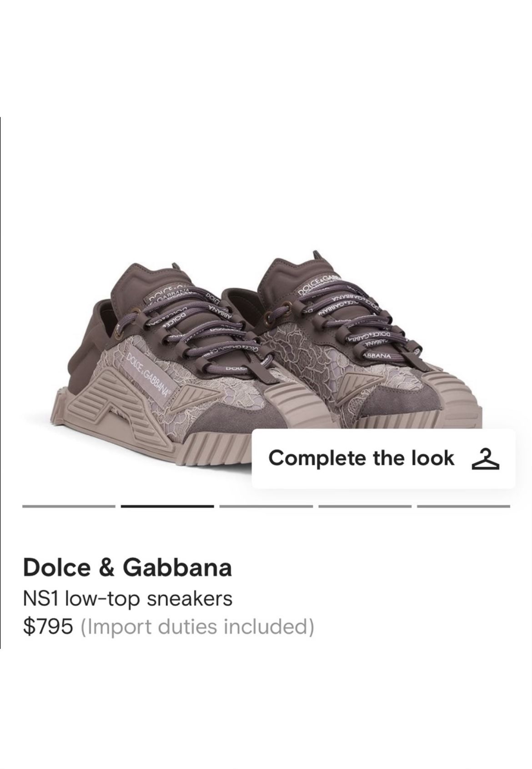Select the active second image indicator bar
The height and width of the screenshot is (769, 532).
(167, 506)
